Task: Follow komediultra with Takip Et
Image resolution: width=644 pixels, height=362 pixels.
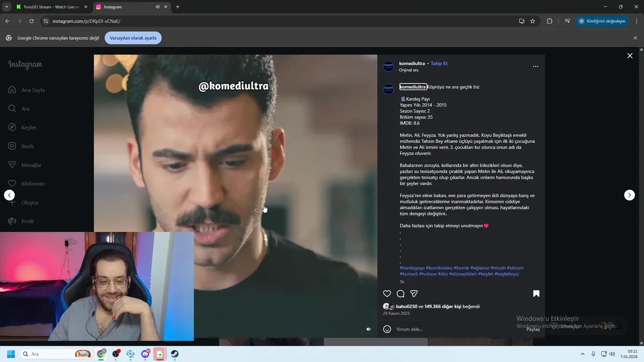Action: [x=439, y=63]
